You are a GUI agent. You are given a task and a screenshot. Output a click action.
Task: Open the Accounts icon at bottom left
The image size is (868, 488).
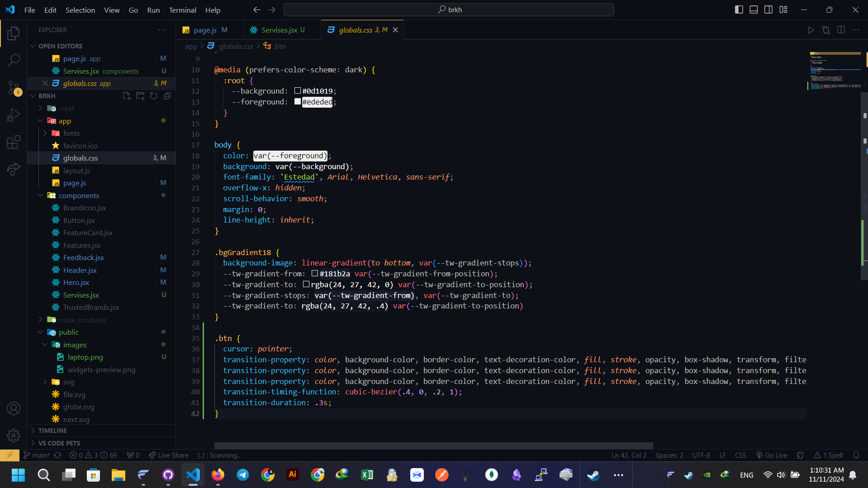(x=14, y=408)
